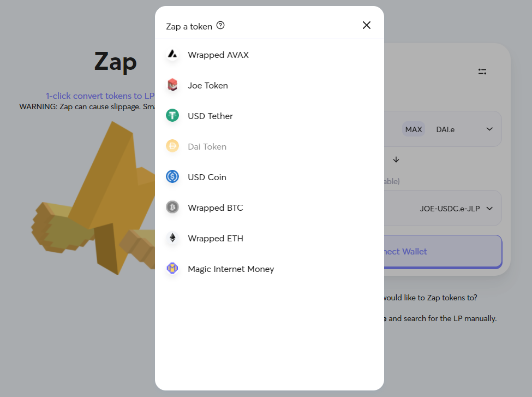Select Wrapped AVAX from the token list
This screenshot has width=532, height=397.
pos(270,55)
